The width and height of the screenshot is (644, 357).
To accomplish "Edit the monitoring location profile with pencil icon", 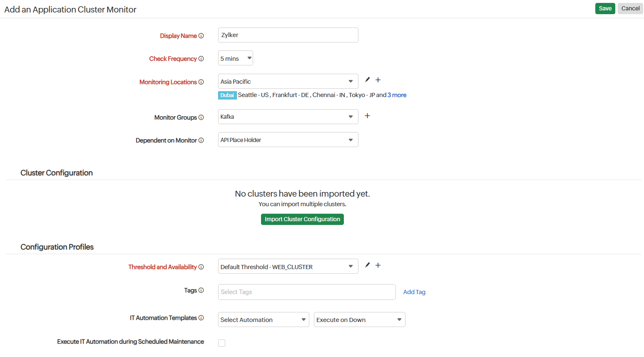I will (x=367, y=80).
